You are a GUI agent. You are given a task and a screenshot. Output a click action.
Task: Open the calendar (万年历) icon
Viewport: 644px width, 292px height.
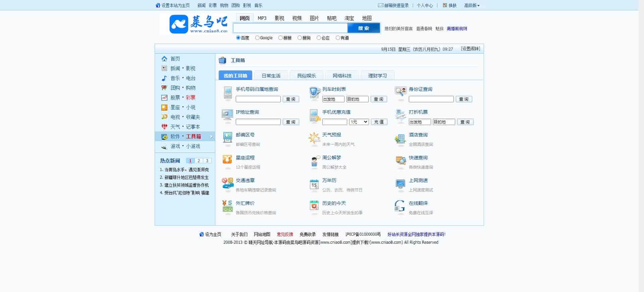click(314, 184)
